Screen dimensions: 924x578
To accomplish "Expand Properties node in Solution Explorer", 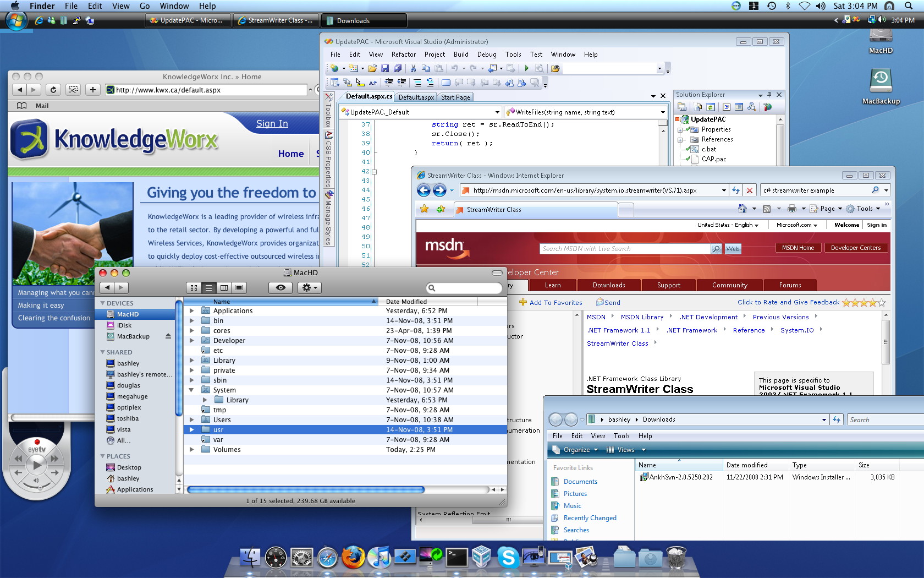I will [x=680, y=130].
